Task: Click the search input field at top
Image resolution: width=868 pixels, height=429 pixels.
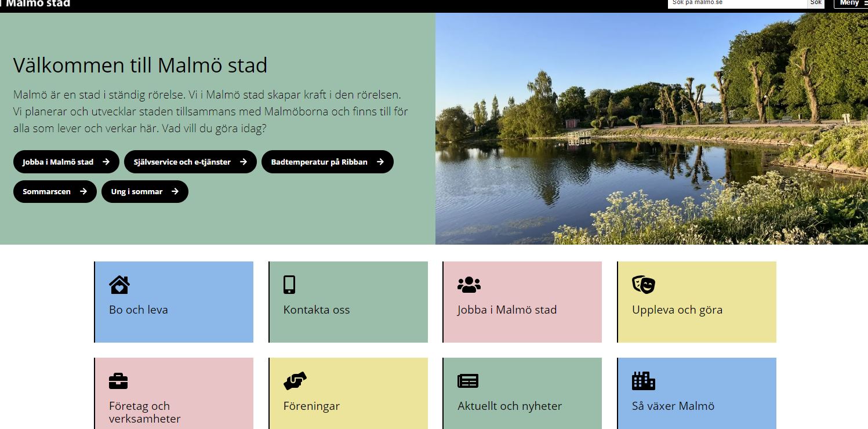Action: (736, 3)
